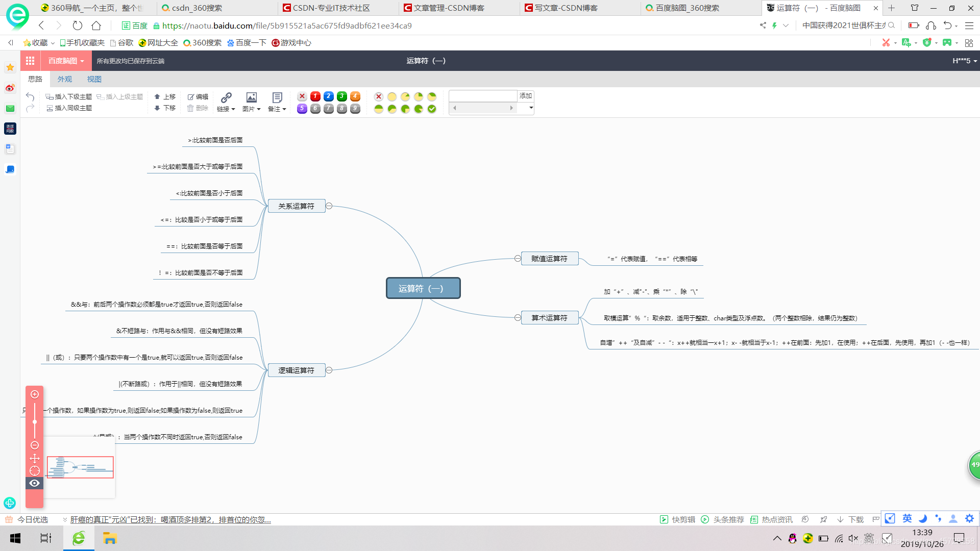Click the volume muted tray icon

(x=853, y=538)
